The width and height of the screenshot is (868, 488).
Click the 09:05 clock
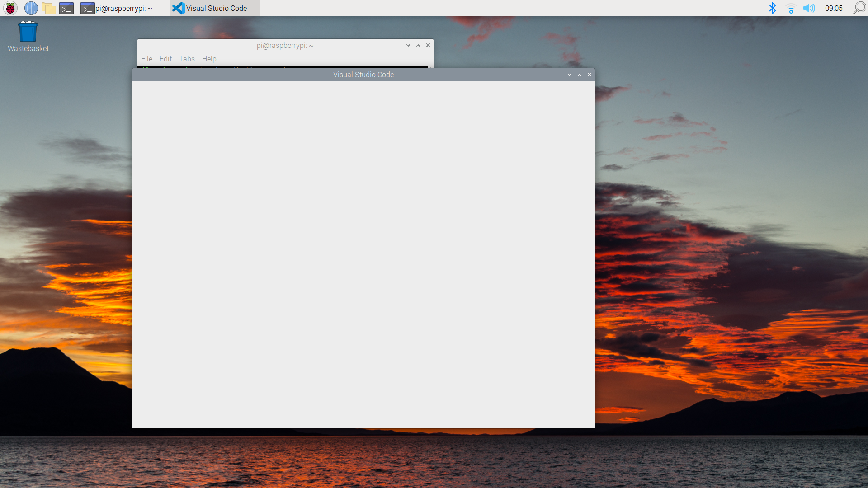click(x=834, y=8)
